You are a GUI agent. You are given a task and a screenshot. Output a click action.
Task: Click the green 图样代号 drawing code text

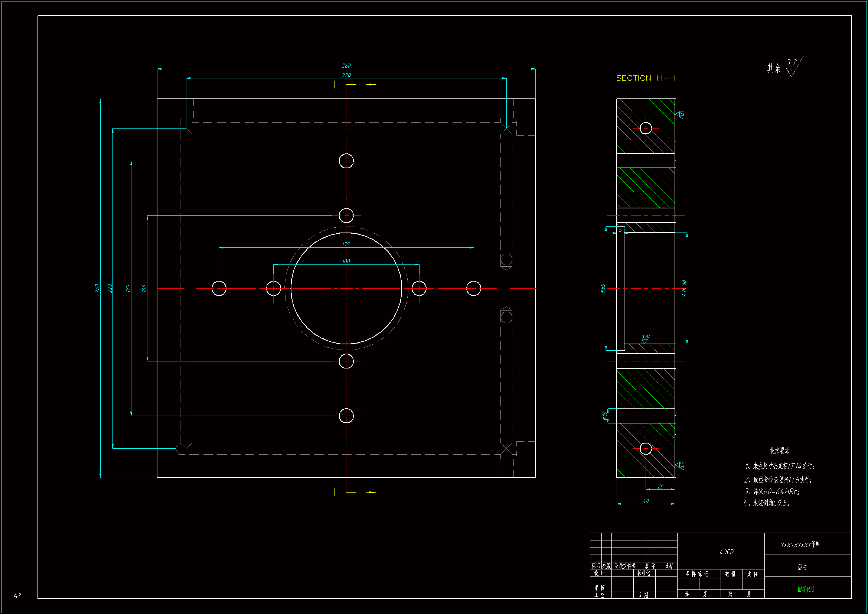coord(806,589)
